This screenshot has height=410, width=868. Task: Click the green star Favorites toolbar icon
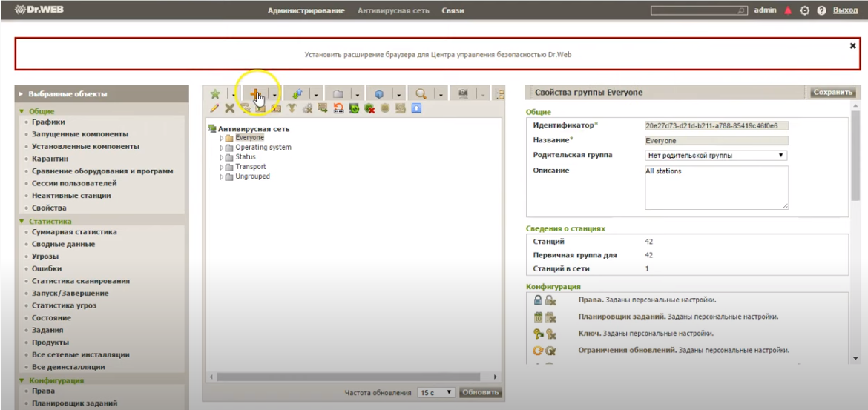[215, 94]
